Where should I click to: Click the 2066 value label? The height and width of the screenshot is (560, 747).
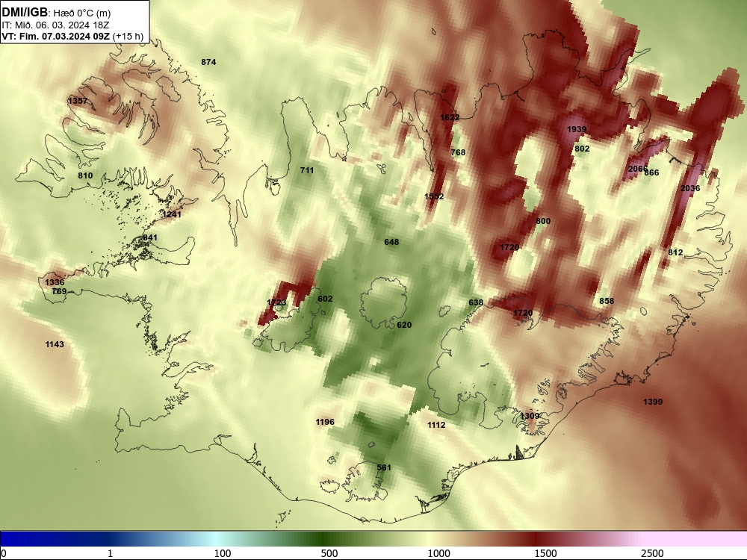pos(637,169)
